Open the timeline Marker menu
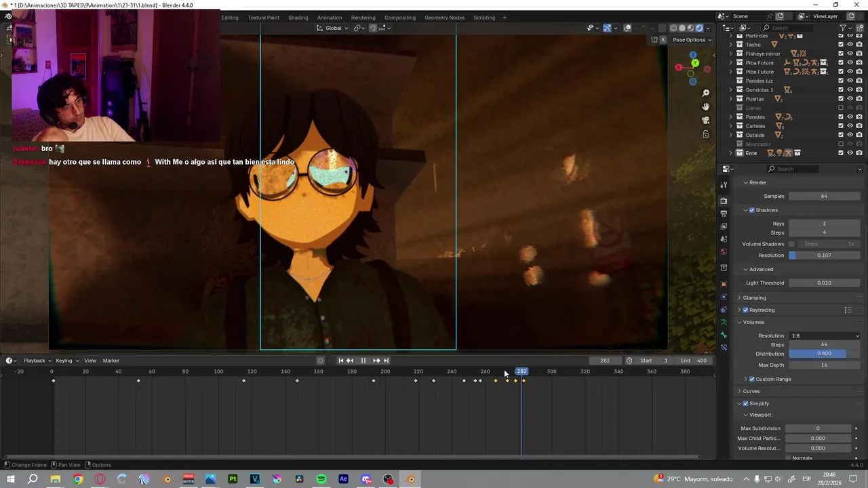Image resolution: width=868 pixels, height=488 pixels. pos(111,361)
